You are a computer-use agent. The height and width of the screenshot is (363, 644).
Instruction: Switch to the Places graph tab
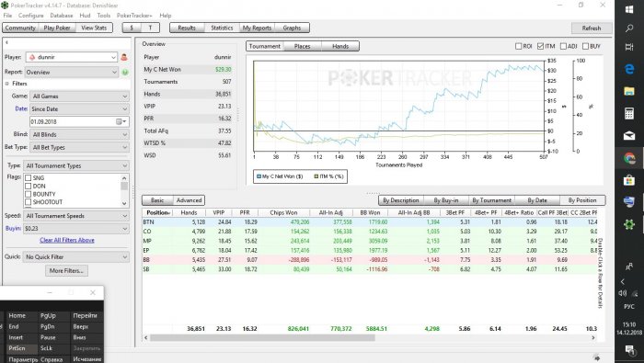[303, 46]
